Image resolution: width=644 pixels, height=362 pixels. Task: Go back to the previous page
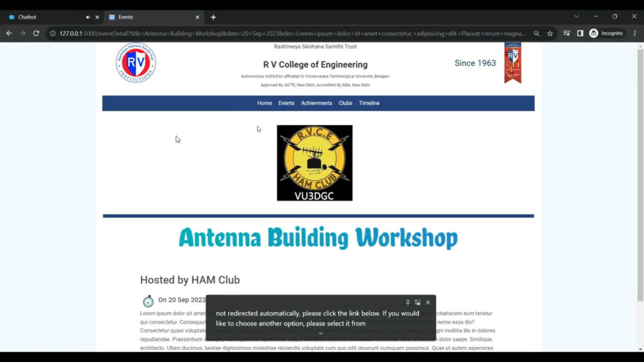click(x=9, y=33)
